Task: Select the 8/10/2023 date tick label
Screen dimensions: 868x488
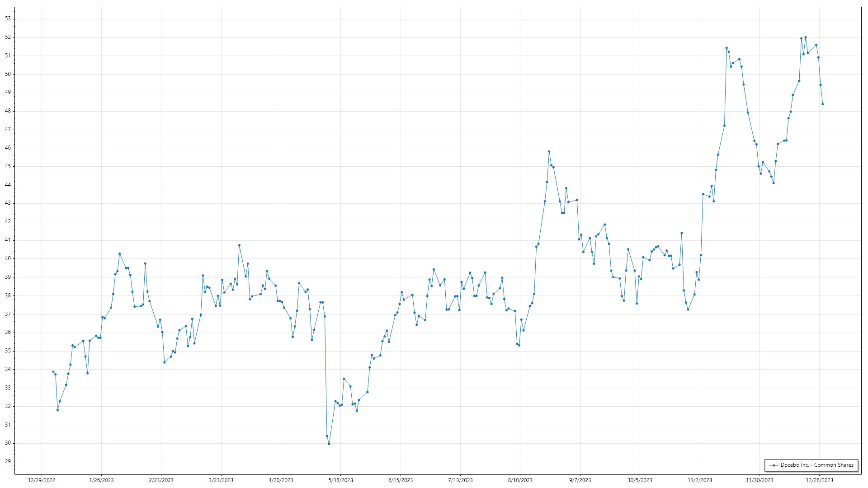Action: [x=520, y=480]
